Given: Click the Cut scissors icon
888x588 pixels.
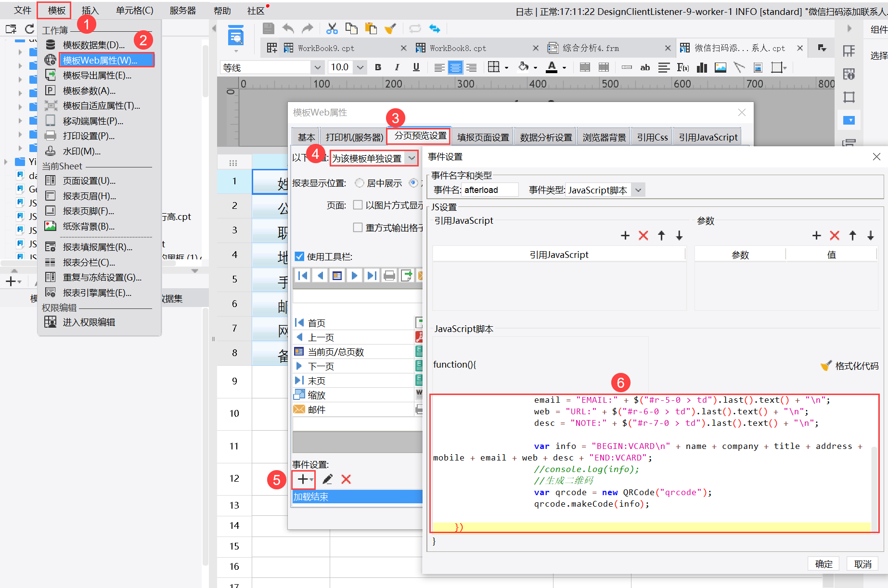Looking at the screenshot, I should tap(332, 29).
